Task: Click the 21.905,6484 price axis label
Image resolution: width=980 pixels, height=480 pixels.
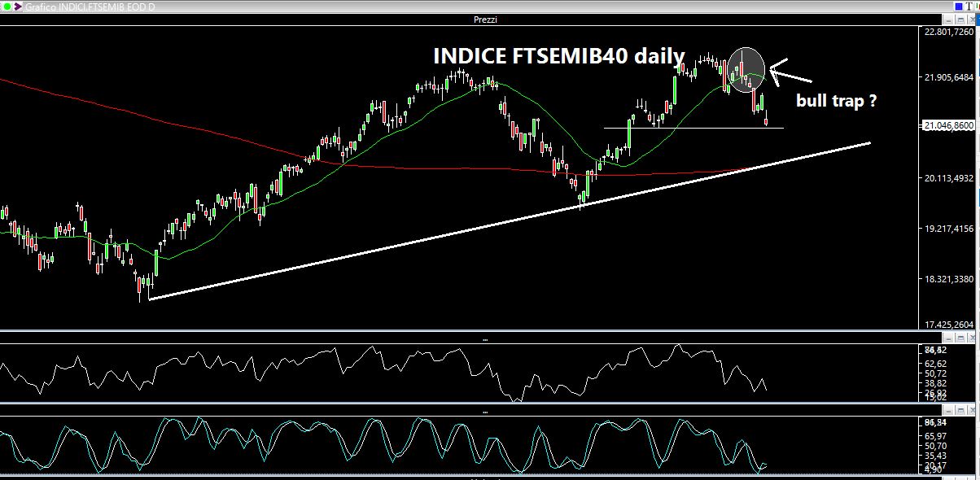Action: point(949,78)
